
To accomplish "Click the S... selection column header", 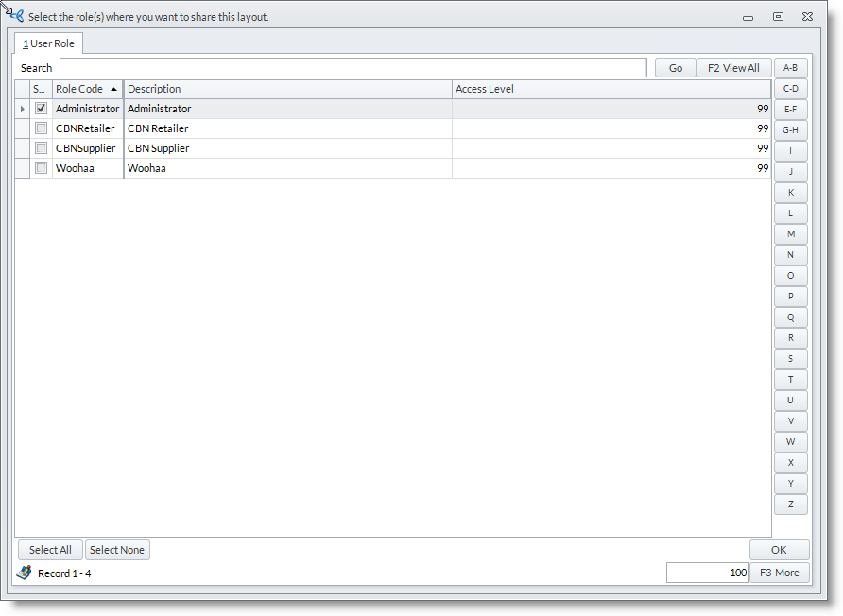I will pos(41,89).
